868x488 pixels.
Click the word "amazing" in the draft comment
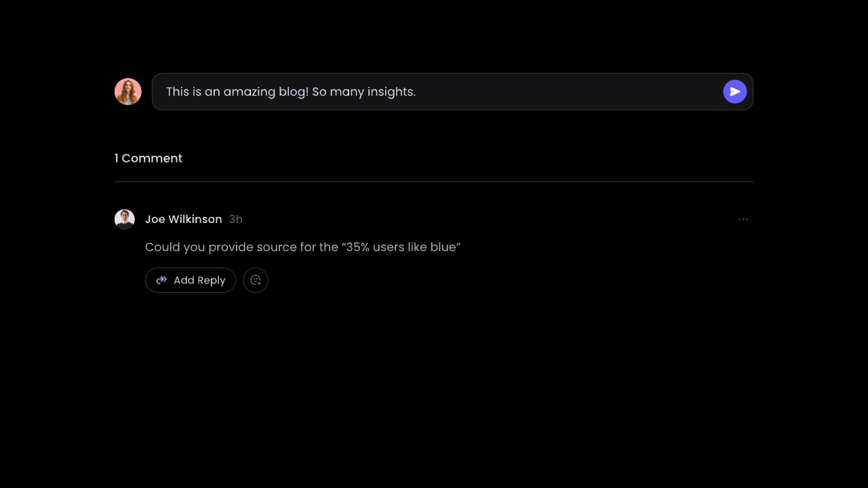(249, 92)
